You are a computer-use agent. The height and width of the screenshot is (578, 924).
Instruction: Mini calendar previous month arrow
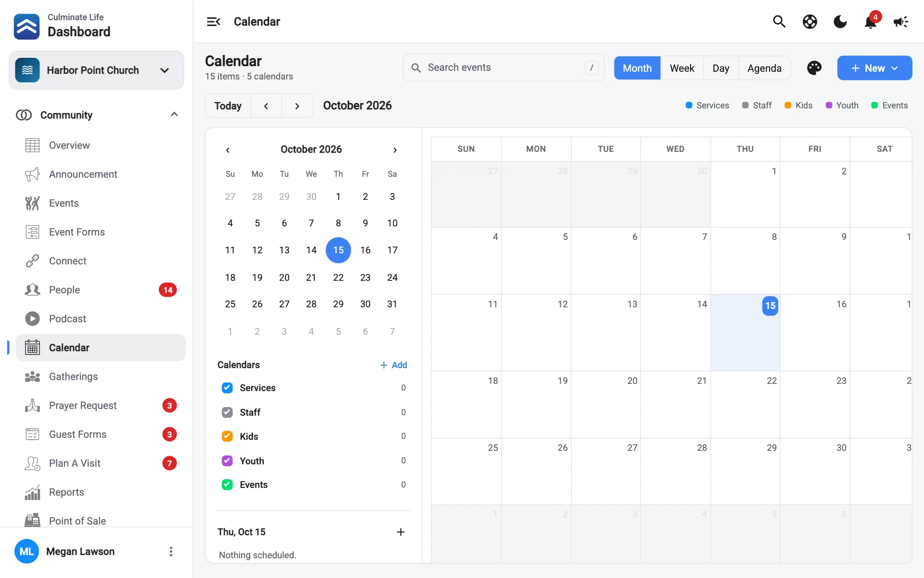(x=228, y=150)
